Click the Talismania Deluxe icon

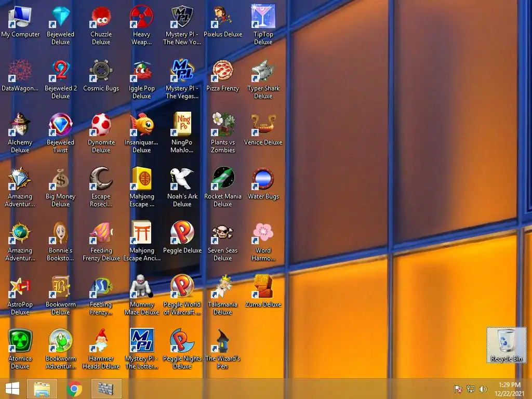pos(222,295)
